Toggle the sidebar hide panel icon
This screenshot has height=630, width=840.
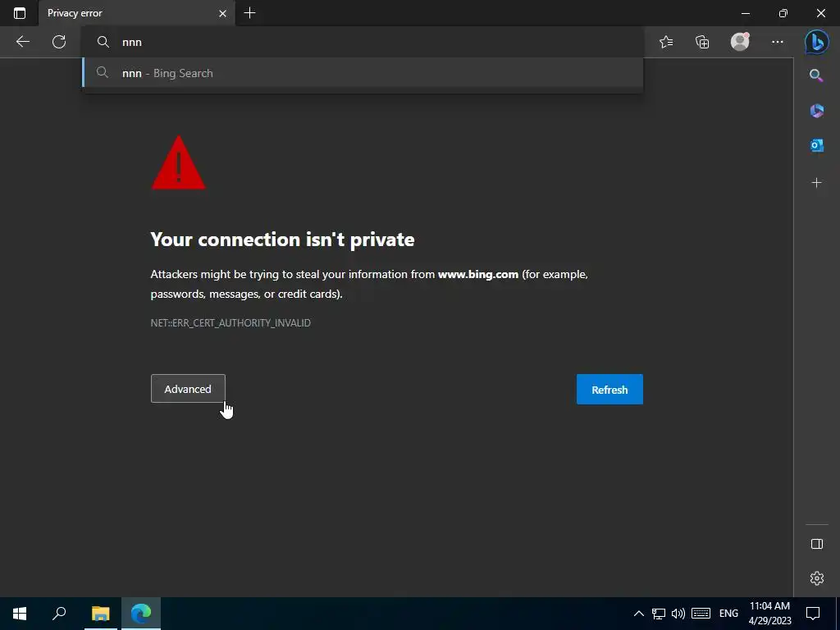coord(817,544)
